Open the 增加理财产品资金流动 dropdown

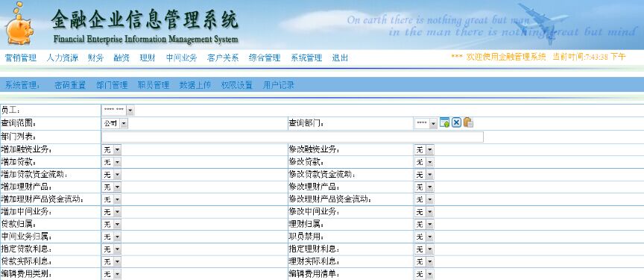pos(112,199)
